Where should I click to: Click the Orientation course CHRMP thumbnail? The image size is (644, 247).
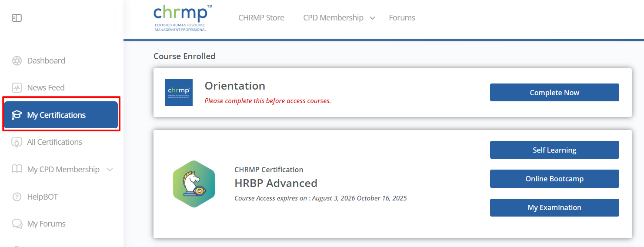click(179, 93)
